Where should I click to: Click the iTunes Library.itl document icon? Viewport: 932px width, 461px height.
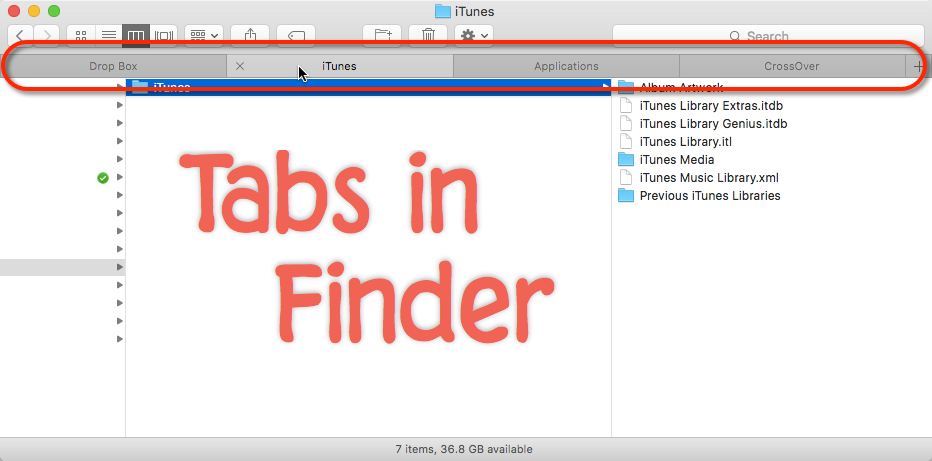[x=625, y=141]
